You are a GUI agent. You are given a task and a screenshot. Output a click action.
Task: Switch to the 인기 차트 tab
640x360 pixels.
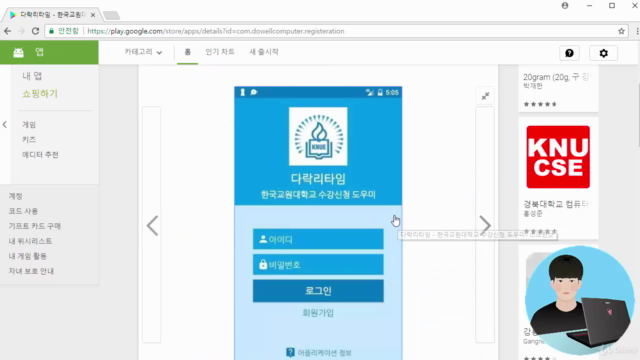tap(220, 52)
